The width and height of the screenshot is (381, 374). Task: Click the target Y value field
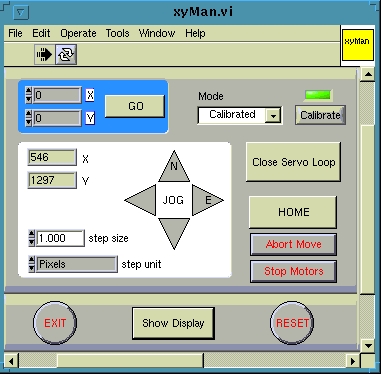57,118
